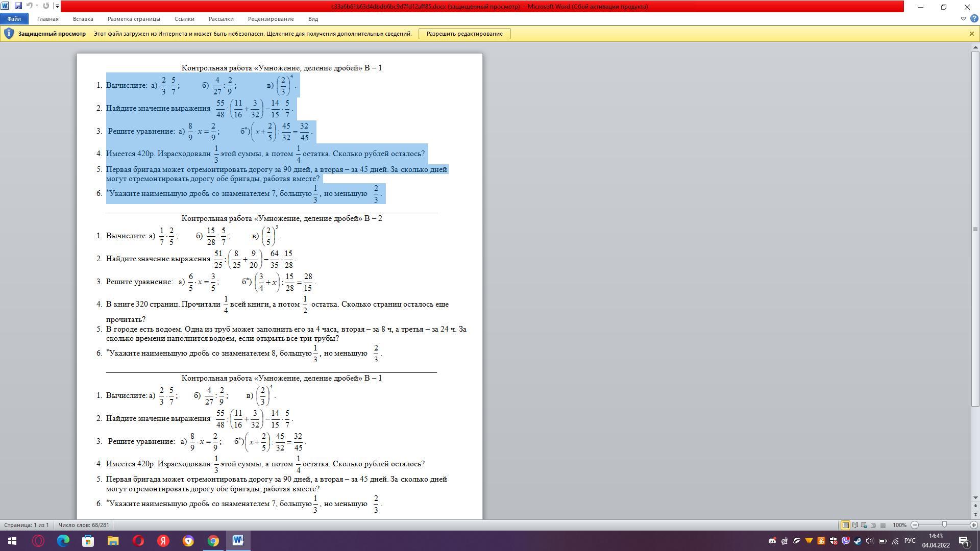Close the protected view message bar
Image resolution: width=980 pixels, height=551 pixels.
(971, 34)
